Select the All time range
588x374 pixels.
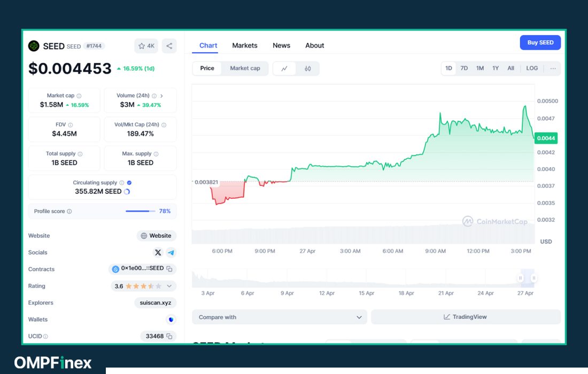coord(510,68)
